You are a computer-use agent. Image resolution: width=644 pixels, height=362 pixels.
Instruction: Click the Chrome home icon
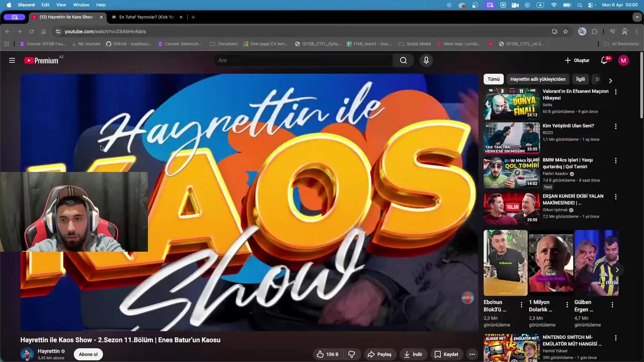point(43,31)
